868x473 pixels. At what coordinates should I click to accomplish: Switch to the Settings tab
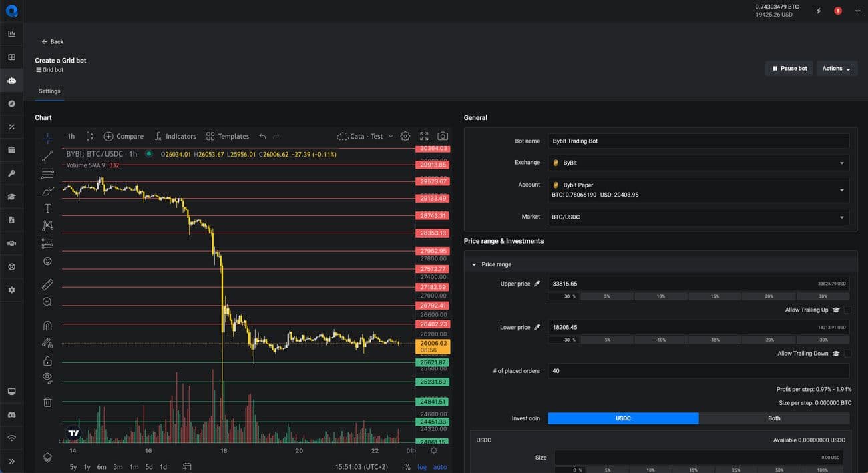[49, 91]
